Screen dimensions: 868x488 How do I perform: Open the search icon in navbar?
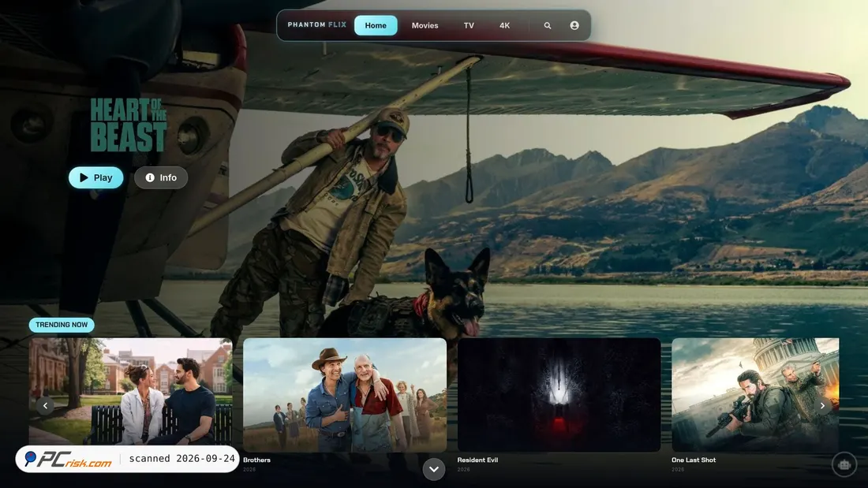coord(547,25)
